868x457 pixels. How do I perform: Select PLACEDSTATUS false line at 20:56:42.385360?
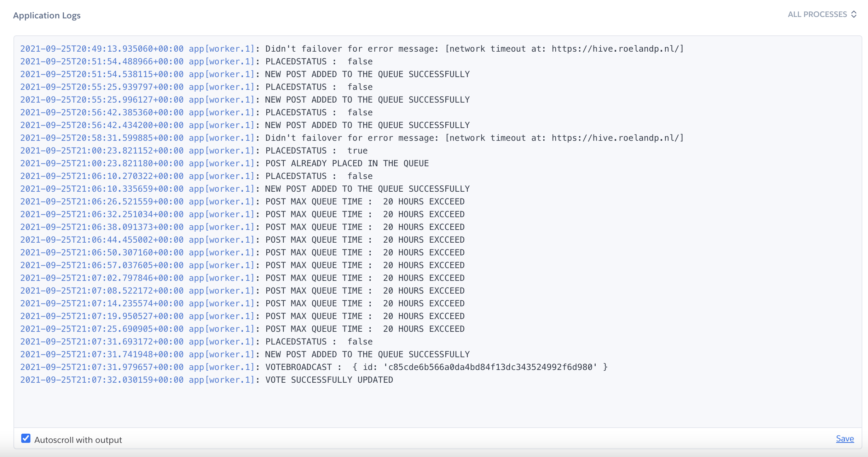click(x=196, y=112)
